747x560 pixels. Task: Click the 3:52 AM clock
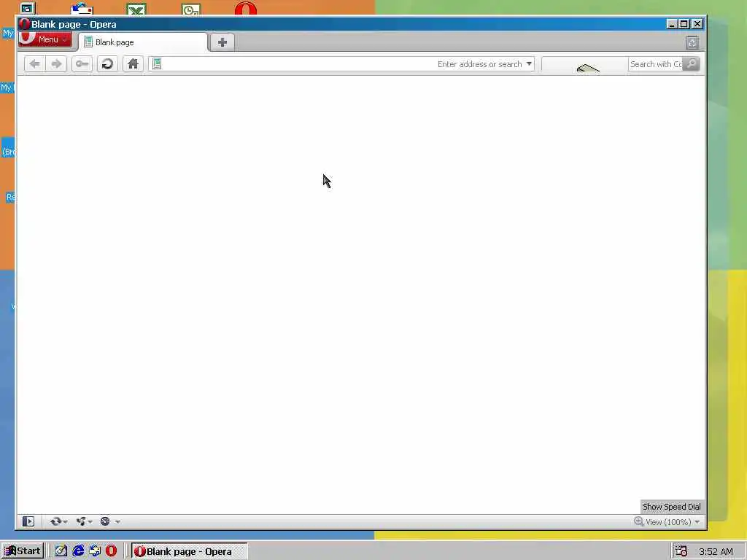[716, 551]
